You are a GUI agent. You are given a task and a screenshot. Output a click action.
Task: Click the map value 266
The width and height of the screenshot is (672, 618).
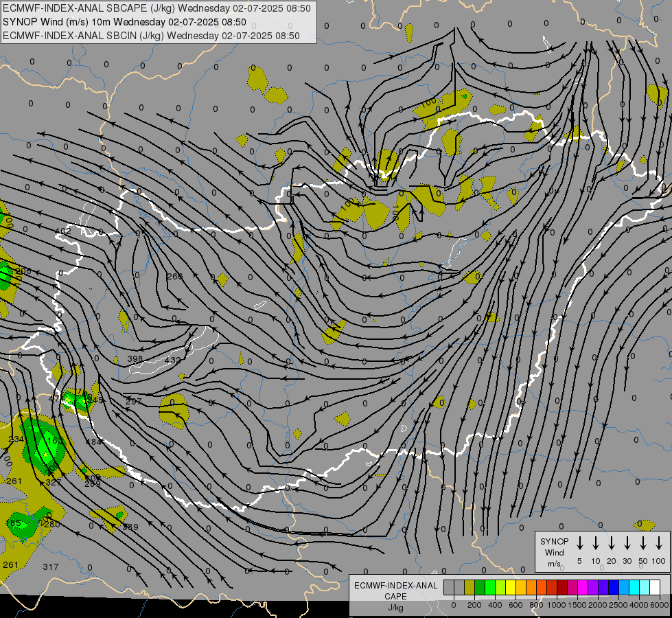(174, 276)
